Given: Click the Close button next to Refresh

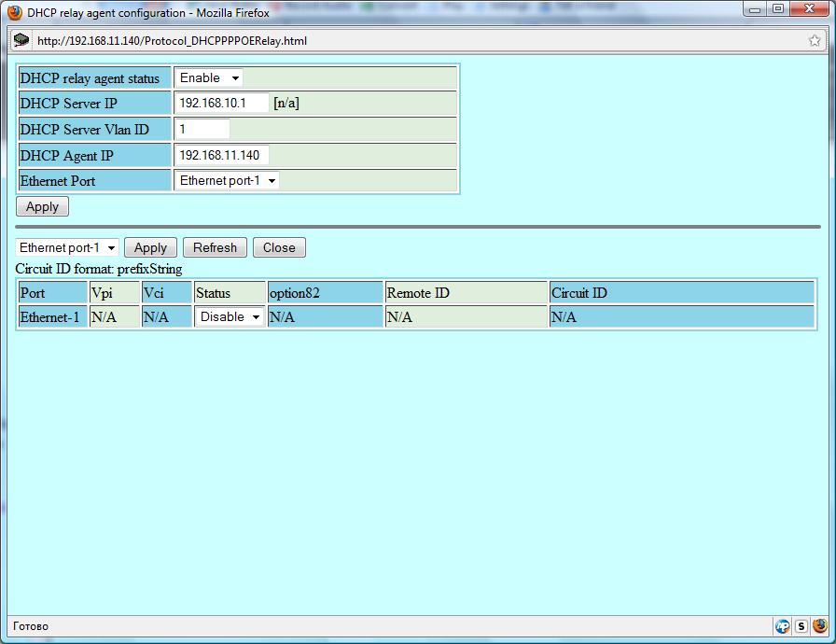Looking at the screenshot, I should click(279, 247).
